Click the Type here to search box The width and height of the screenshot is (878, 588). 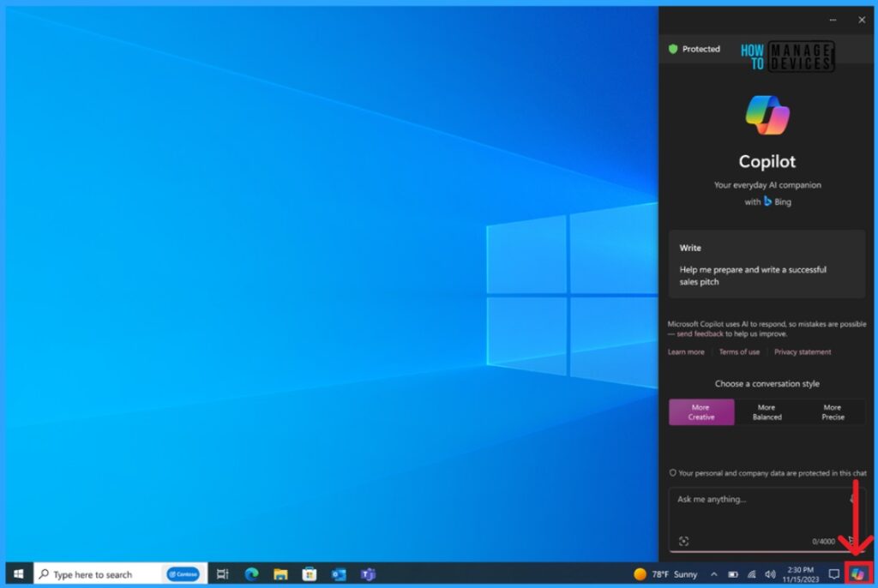[x=120, y=574]
